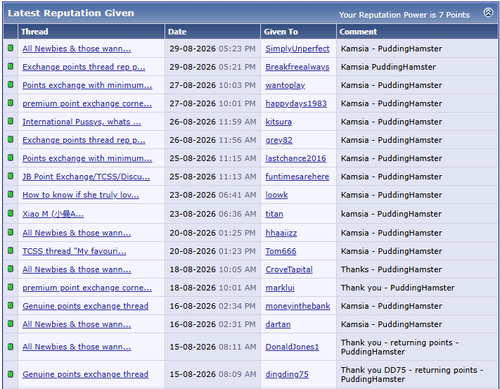This screenshot has height=389, width=500.
Task: Click green reputation icon in moneyinthebank row
Action: tap(11, 306)
